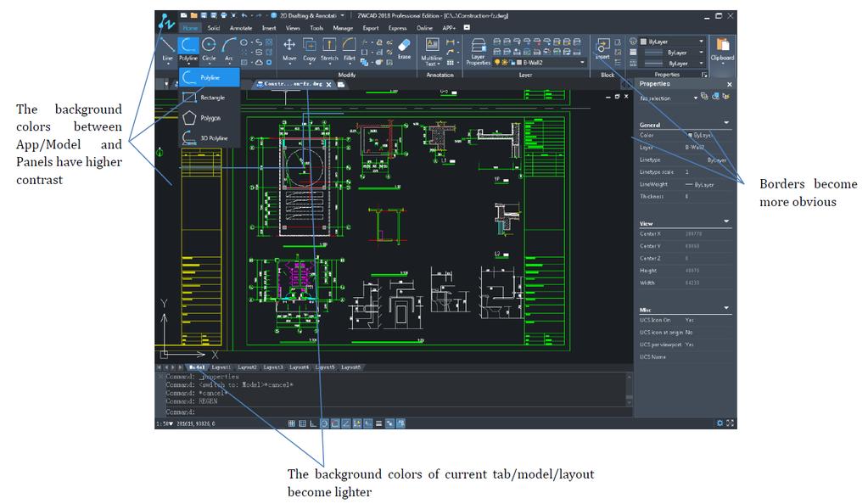
Task: Select the highlighted Polyline flyout entry
Action: 210,77
